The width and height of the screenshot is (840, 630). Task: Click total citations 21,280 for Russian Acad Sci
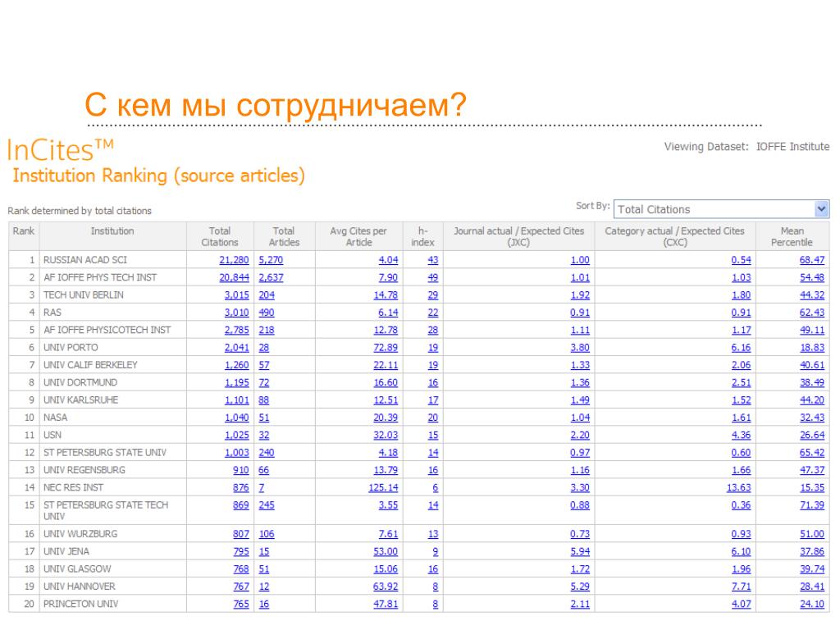click(x=234, y=260)
